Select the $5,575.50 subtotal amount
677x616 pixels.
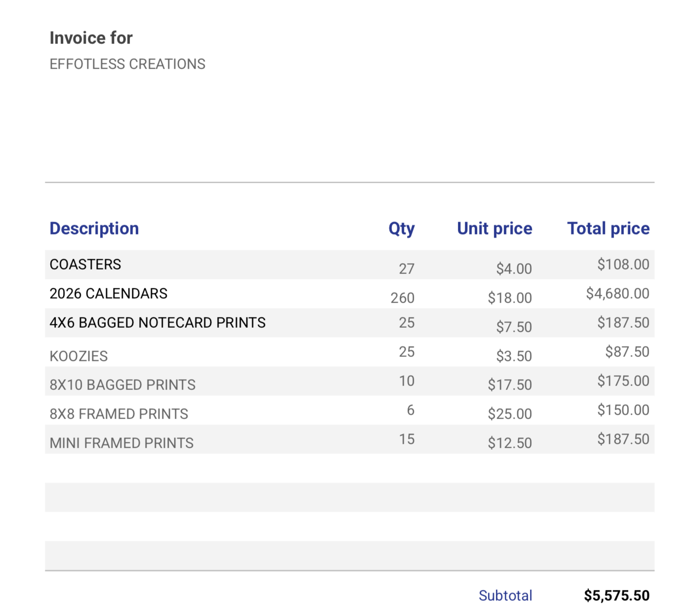617,595
